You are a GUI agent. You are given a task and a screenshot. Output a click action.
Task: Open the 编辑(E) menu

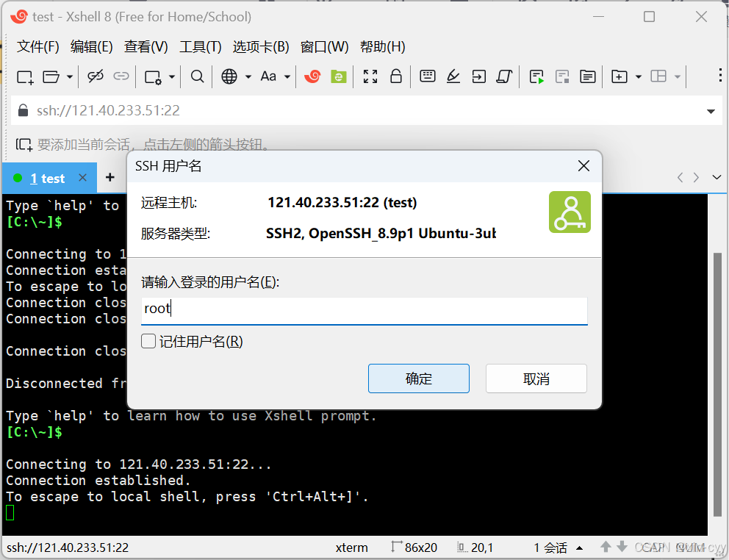pos(92,46)
